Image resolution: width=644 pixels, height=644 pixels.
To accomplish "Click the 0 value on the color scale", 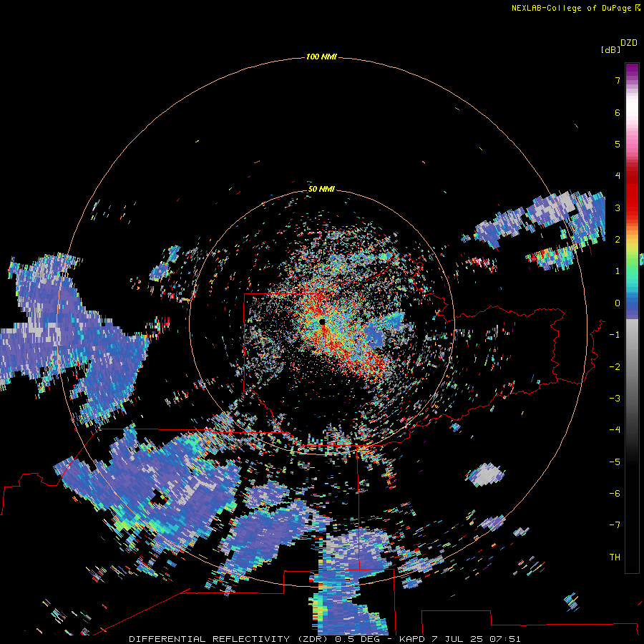I will [618, 303].
